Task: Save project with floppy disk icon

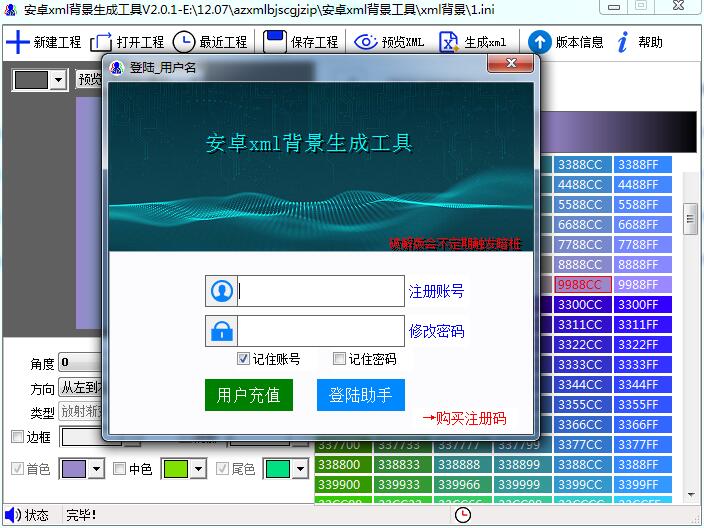Action: 274,42
